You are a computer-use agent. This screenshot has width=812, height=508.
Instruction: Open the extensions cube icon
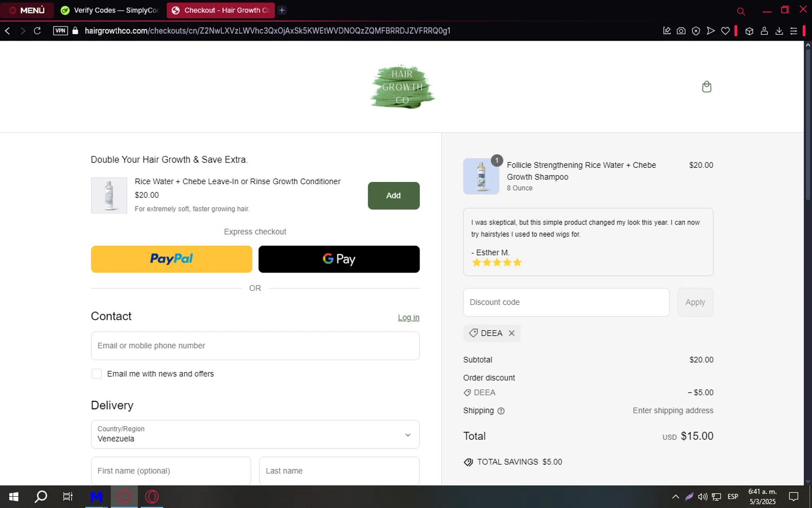(x=749, y=31)
